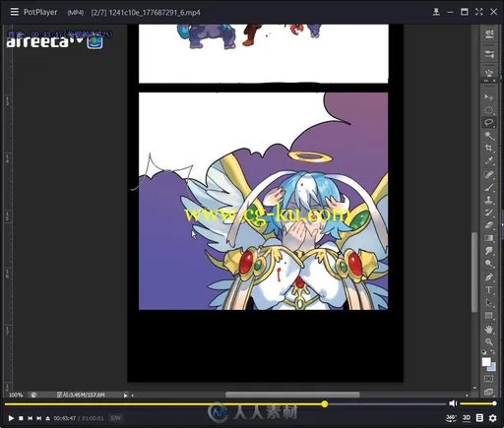Select the Type tool

[x=488, y=290]
